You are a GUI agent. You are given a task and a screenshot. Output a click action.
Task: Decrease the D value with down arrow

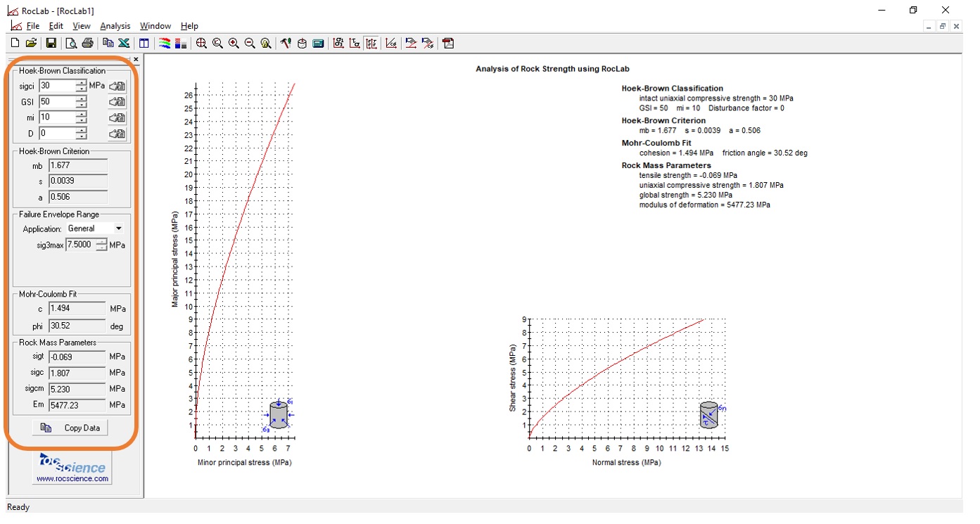click(x=82, y=136)
